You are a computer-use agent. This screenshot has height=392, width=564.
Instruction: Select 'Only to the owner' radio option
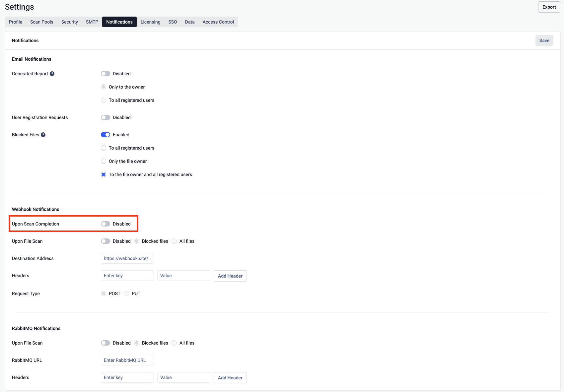(x=104, y=87)
